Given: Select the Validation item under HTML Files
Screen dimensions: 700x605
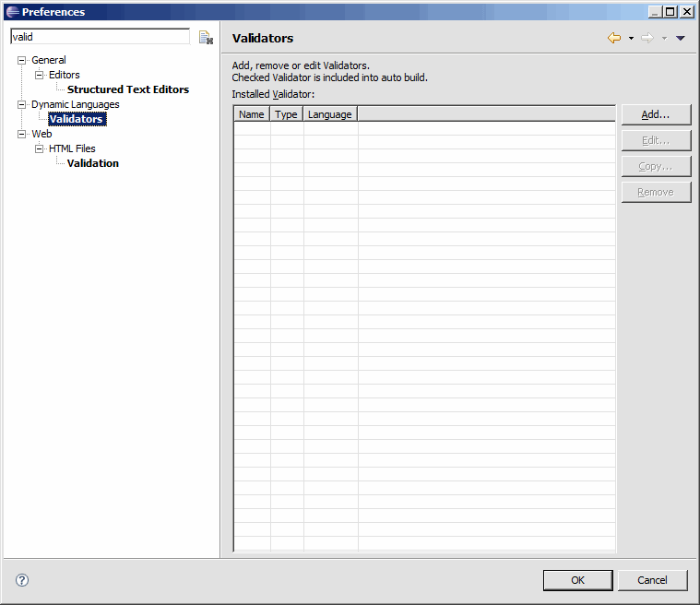Looking at the screenshot, I should click(93, 163).
